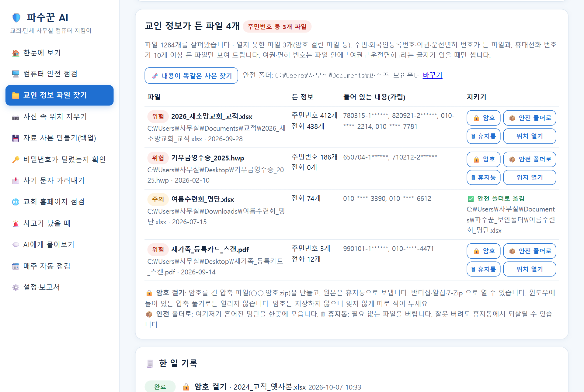The image size is (584, 392).
Task: Click the siren icon for 사고가 났을 때
Action: (16, 224)
